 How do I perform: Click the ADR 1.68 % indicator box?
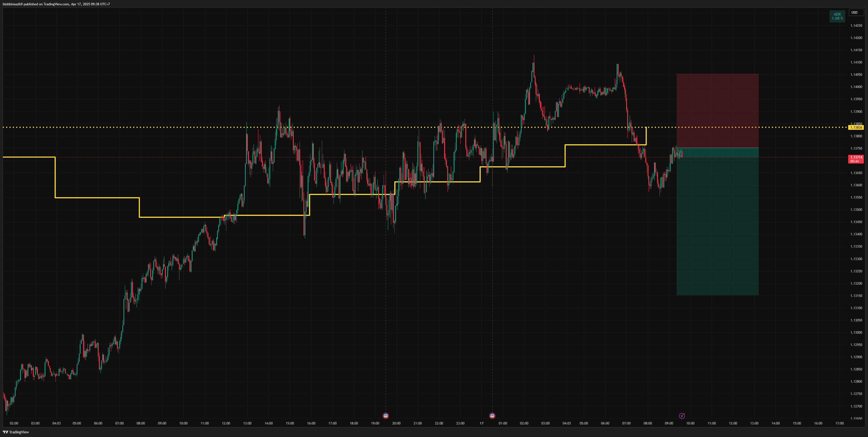click(837, 16)
